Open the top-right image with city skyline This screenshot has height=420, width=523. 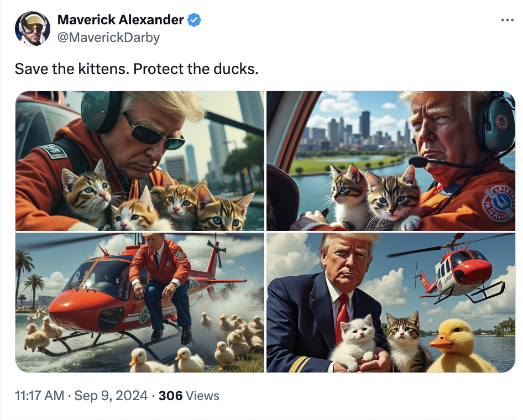tap(390, 161)
